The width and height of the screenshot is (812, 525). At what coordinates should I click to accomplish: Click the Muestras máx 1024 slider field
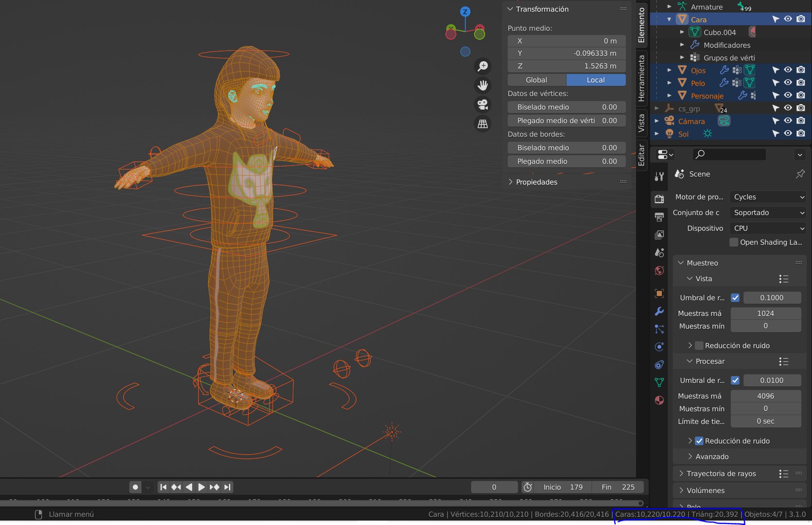pyautogui.click(x=766, y=313)
